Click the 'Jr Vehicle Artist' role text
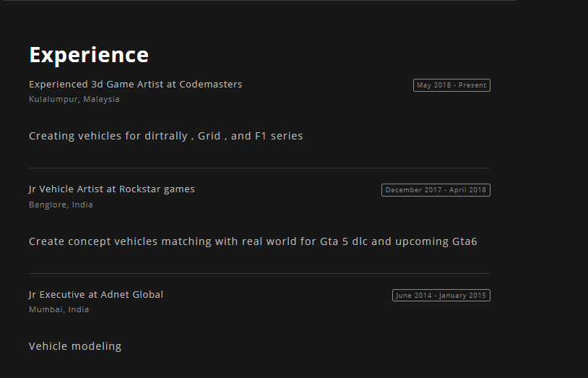The height and width of the screenshot is (378, 588). (66, 189)
